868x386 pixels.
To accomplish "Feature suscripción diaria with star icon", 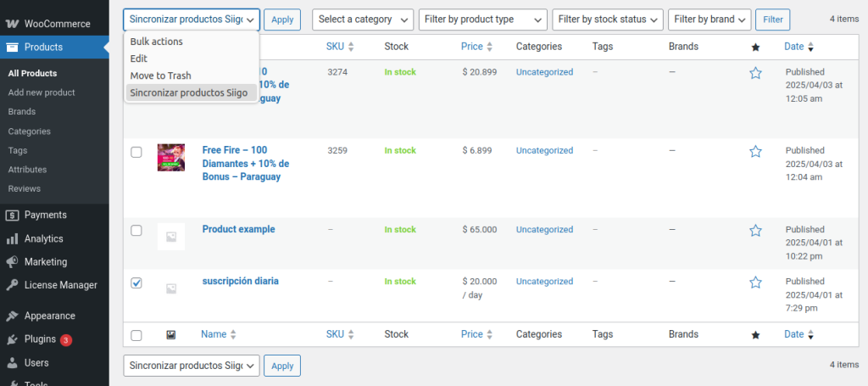I will click(x=755, y=283).
